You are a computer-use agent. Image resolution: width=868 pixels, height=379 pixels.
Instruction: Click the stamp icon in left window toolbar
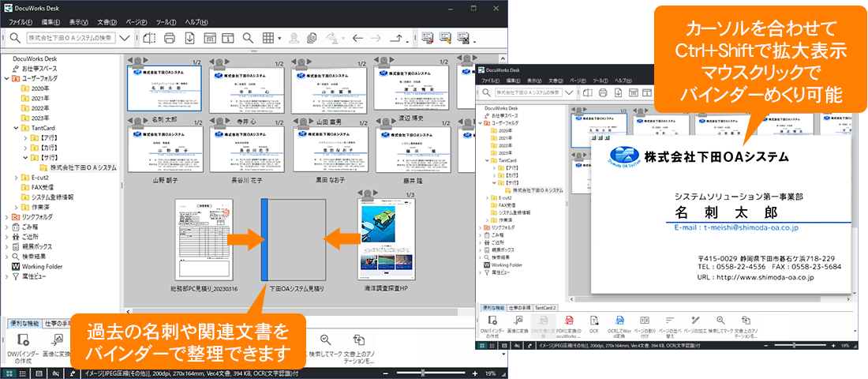point(294,38)
